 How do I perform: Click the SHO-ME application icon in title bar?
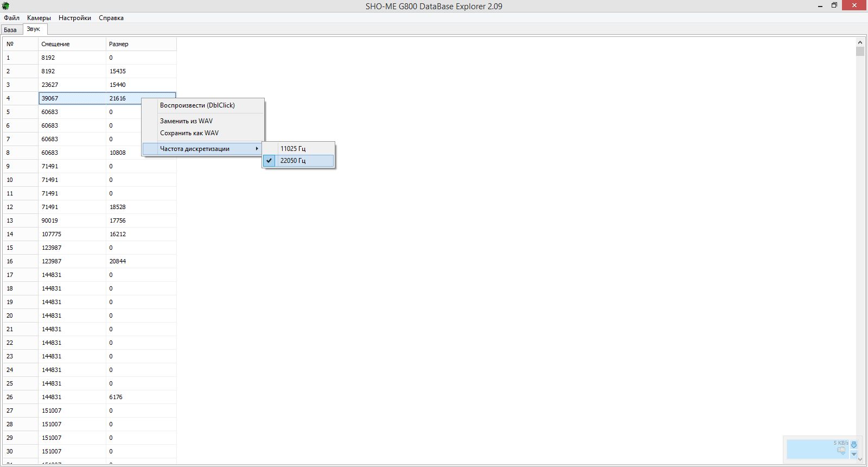tap(6, 6)
